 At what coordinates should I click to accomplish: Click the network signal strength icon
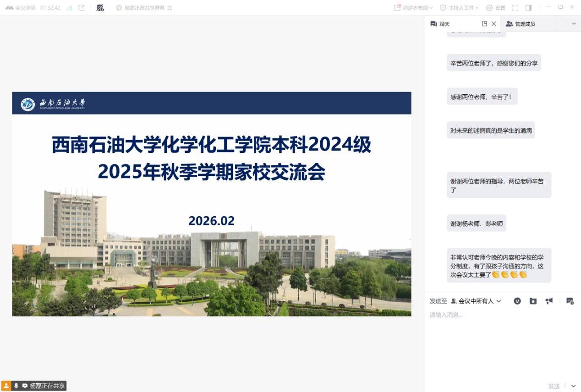[69, 8]
